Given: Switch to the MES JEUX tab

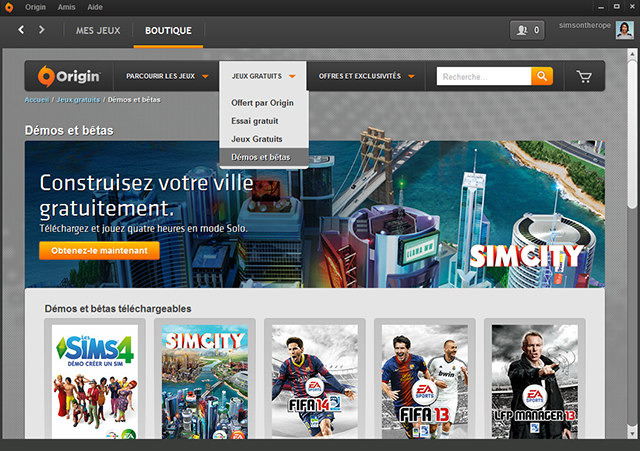Looking at the screenshot, I should click(98, 31).
